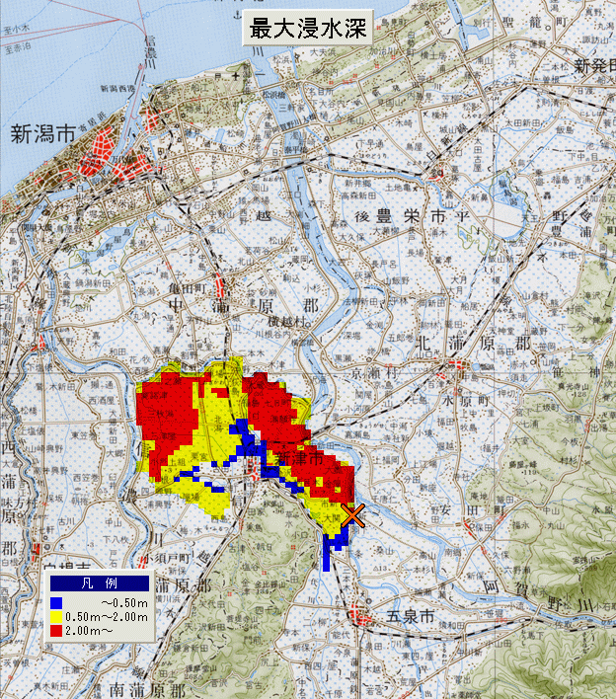This screenshot has width=616, height=699.
Task: Click the ～0.50m legend label
Action: (x=122, y=603)
